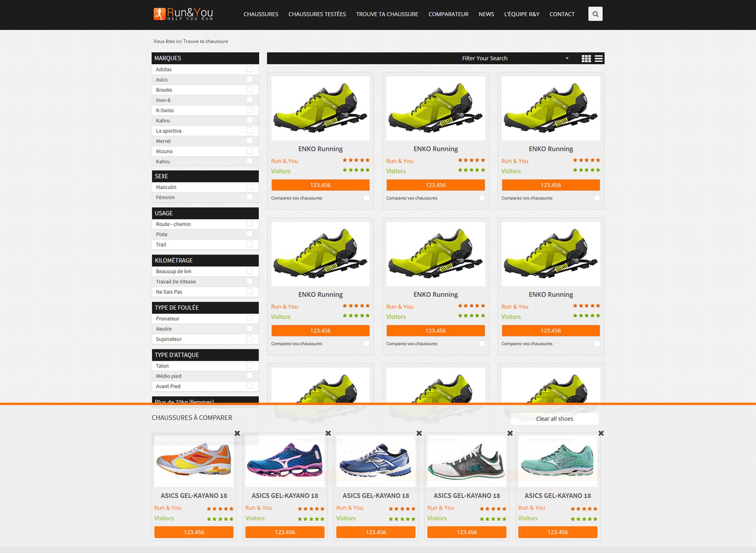Tick the Masculin checkbox
Screen dimensions: 756x553
(249, 186)
